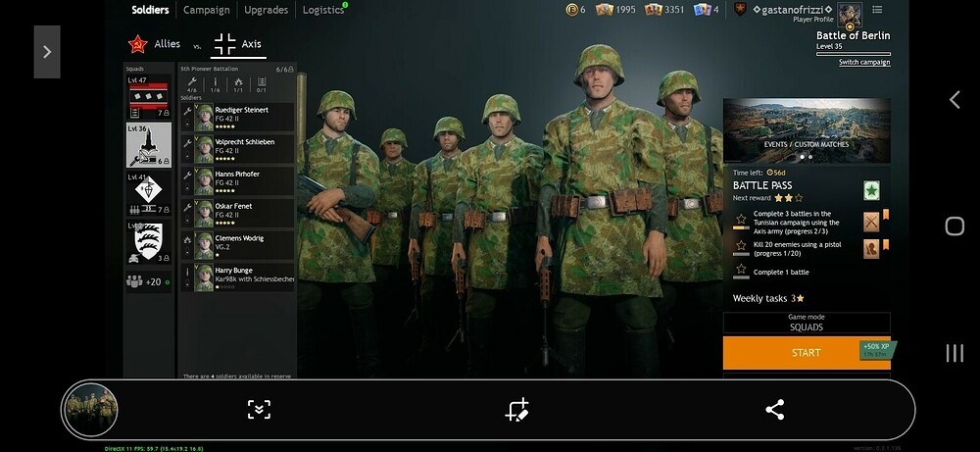The height and width of the screenshot is (452, 980).
Task: Open the Upgrades tab
Action: [266, 10]
